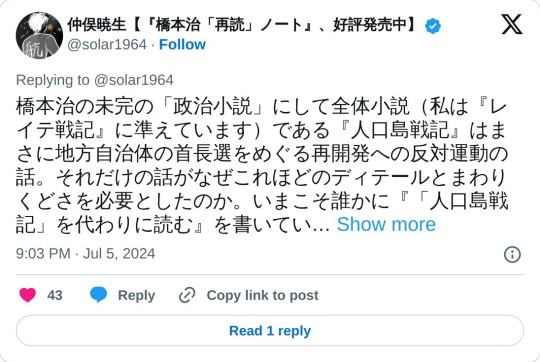Click the 43 likes count
The image size is (540, 362).
[55, 295]
